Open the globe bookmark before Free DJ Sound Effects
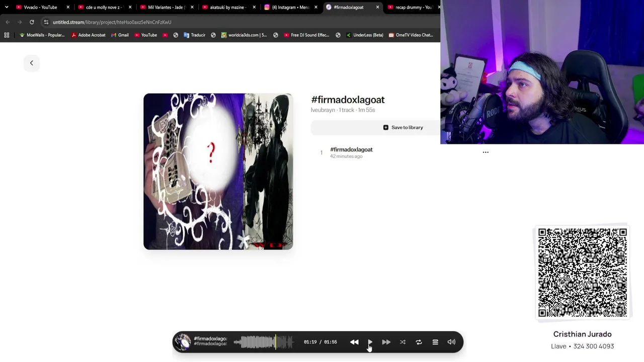 click(276, 35)
